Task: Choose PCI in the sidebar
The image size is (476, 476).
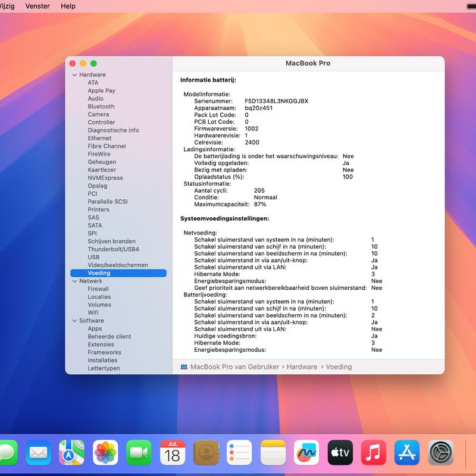Action: (x=93, y=194)
